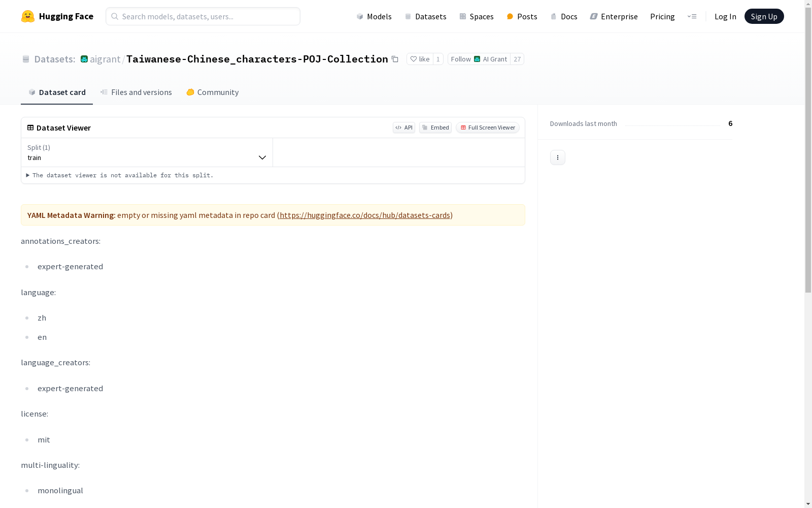Open Models in top navigation
This screenshot has width=812, height=508.
374,16
